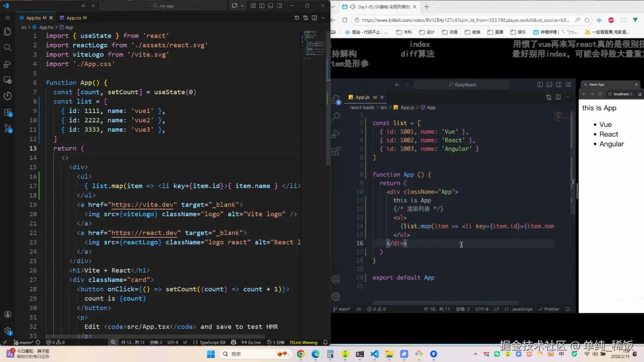The image size is (644, 362).
Task: Toggle the Secondary Side Bar icon
Action: click(279, 5)
